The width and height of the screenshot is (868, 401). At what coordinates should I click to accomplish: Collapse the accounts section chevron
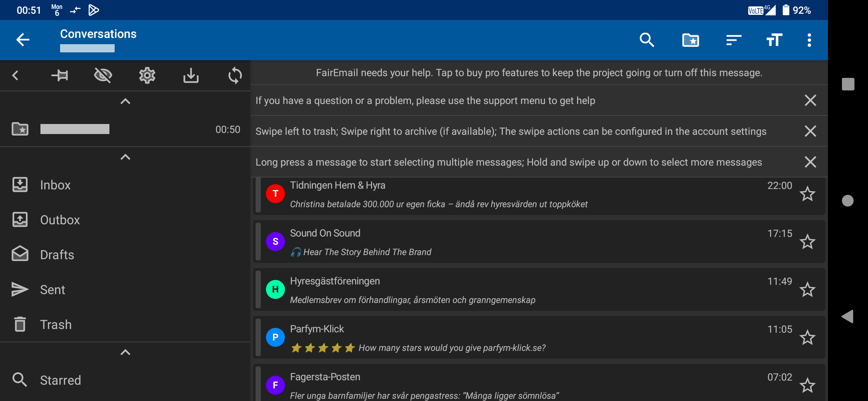[x=125, y=101]
